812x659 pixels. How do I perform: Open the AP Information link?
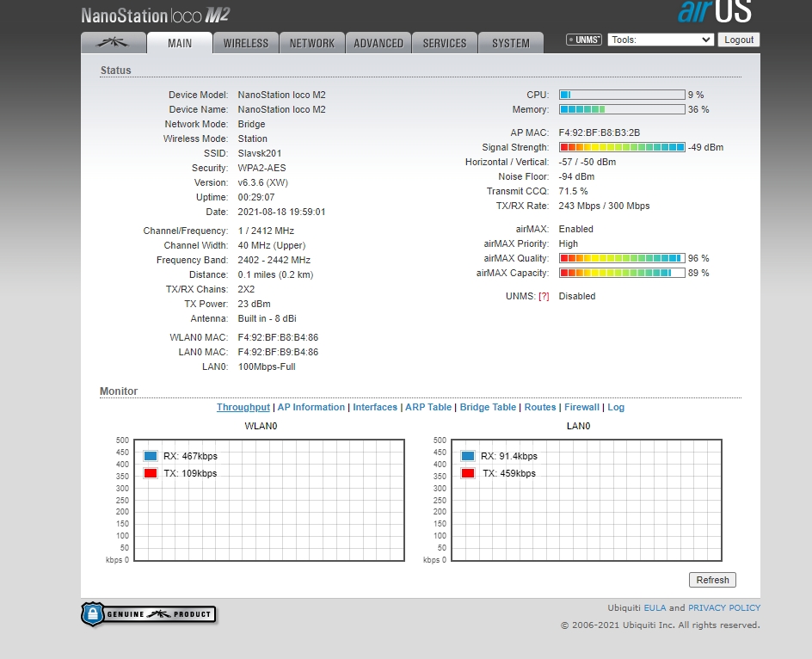pos(311,407)
